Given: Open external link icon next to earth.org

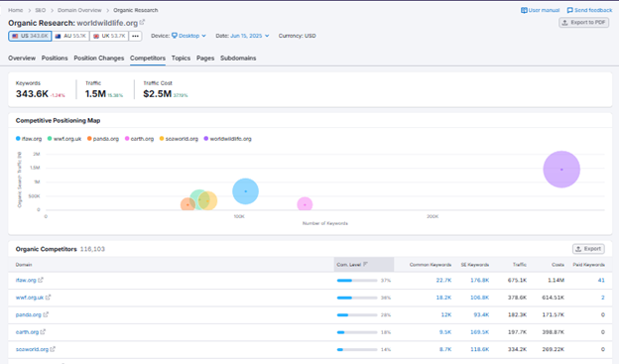Looking at the screenshot, I should (x=43, y=332).
